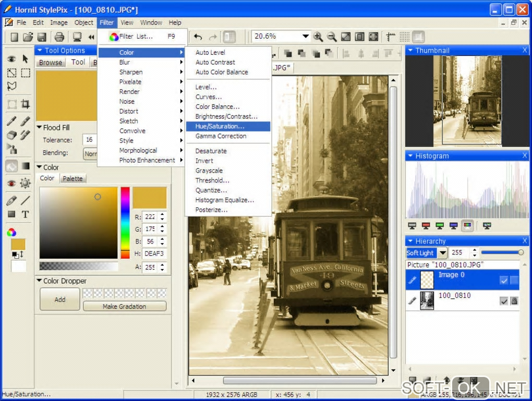The image size is (532, 401).
Task: Select the Line drawing tool
Action: [x=26, y=200]
